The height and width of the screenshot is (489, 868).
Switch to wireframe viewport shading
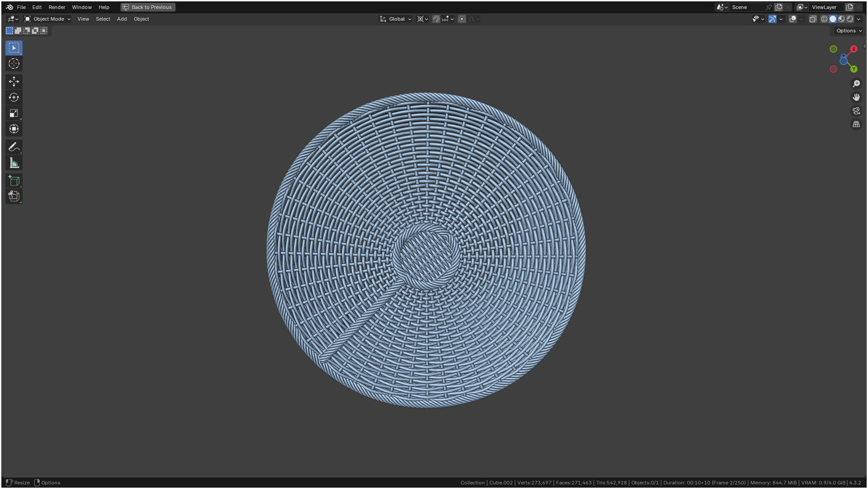click(824, 19)
